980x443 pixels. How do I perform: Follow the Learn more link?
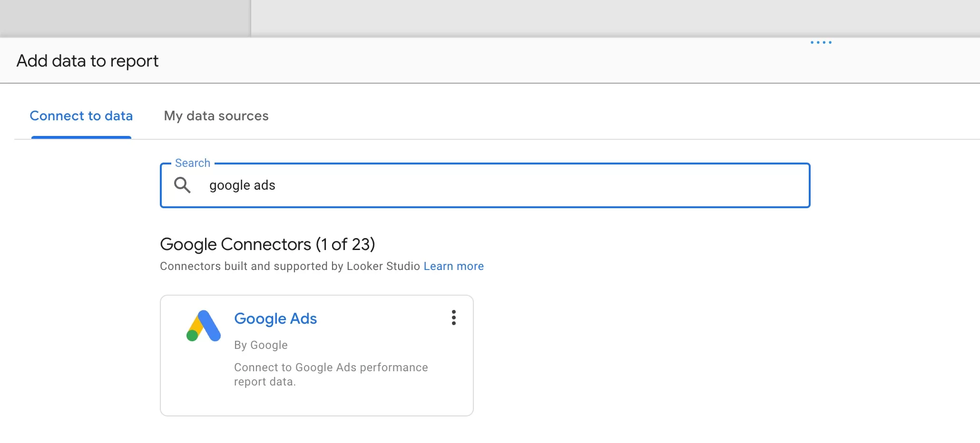tap(454, 266)
